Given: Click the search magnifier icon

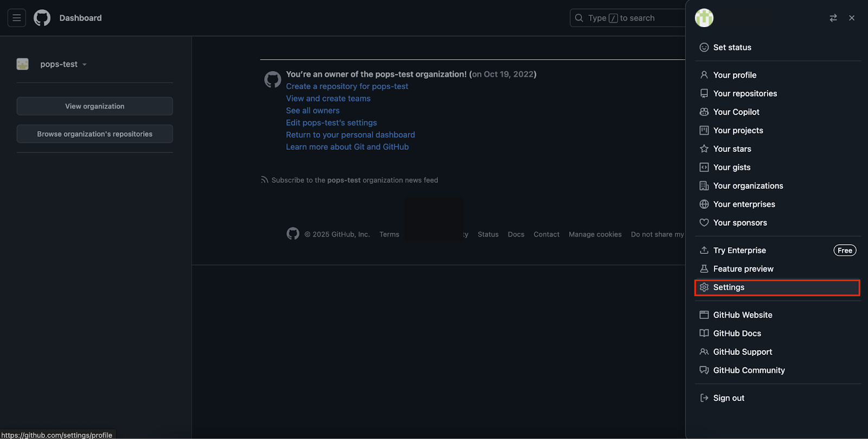Looking at the screenshot, I should (x=579, y=18).
